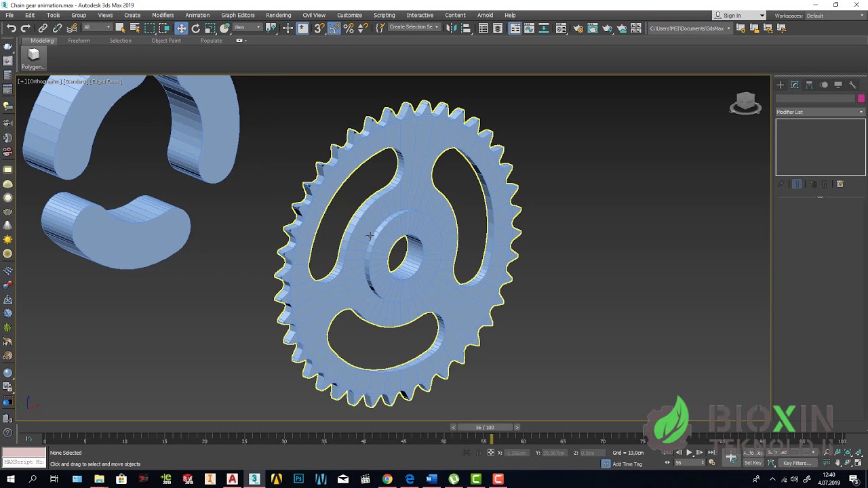Toggle the 3D Snaps button
This screenshot has width=868, height=488.
319,28
